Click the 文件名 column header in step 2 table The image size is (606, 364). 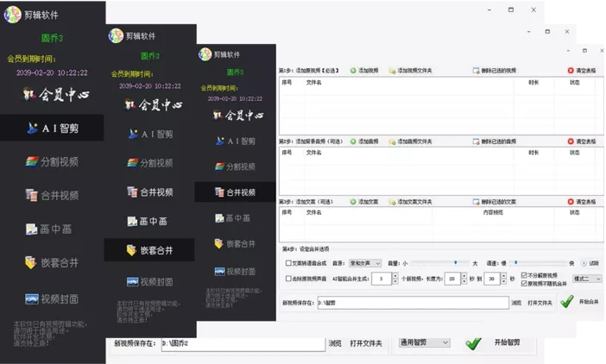[x=314, y=153]
